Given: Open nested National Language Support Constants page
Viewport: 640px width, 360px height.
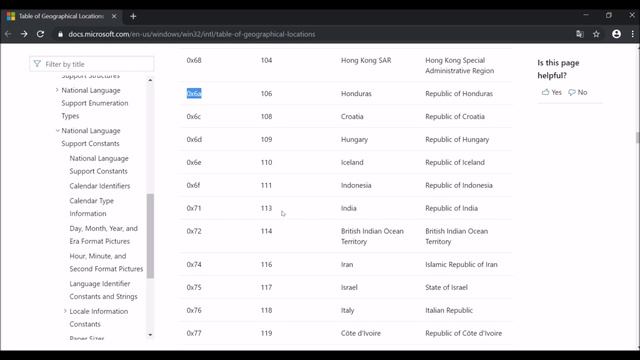Looking at the screenshot, I should pos(99,164).
